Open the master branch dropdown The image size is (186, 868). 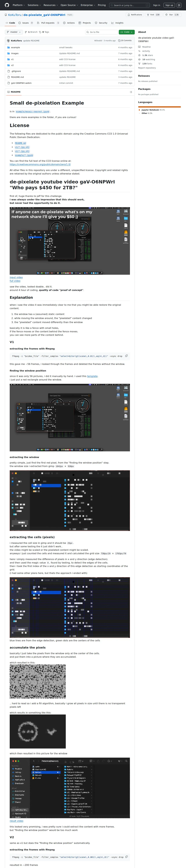(x=14, y=32)
